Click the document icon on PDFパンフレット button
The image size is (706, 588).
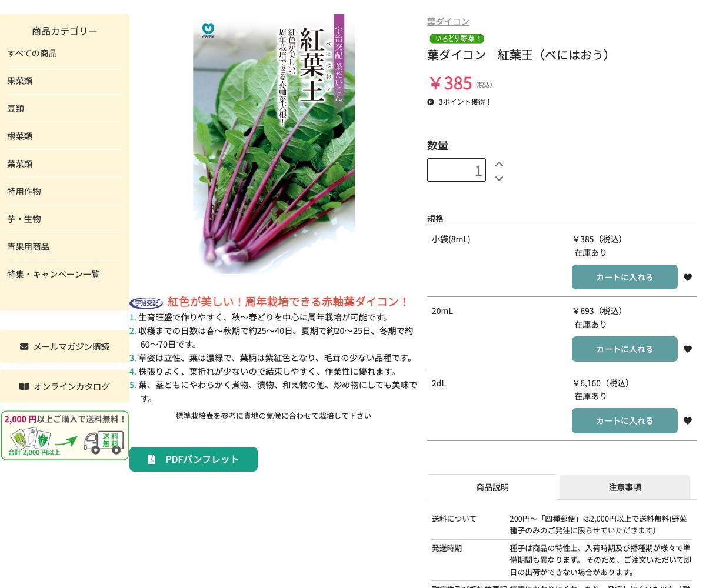(x=152, y=459)
